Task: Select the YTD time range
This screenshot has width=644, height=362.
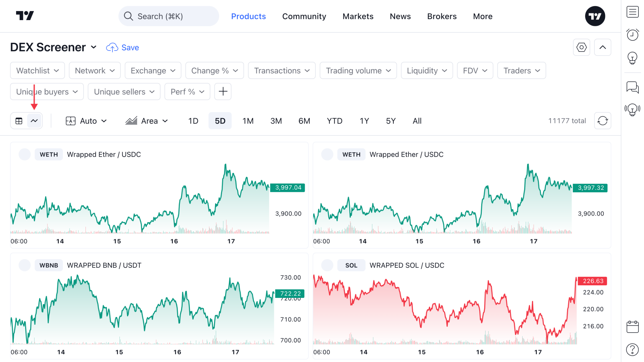Action: [334, 121]
